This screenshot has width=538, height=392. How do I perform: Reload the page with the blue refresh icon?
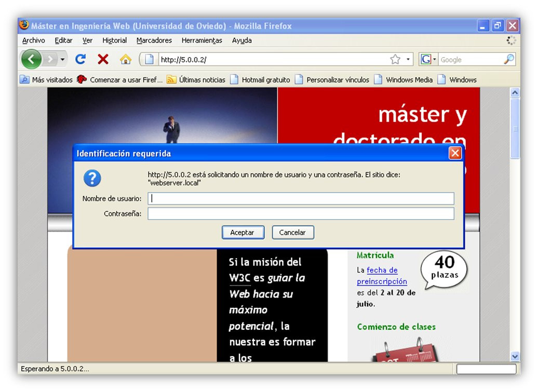coord(80,59)
